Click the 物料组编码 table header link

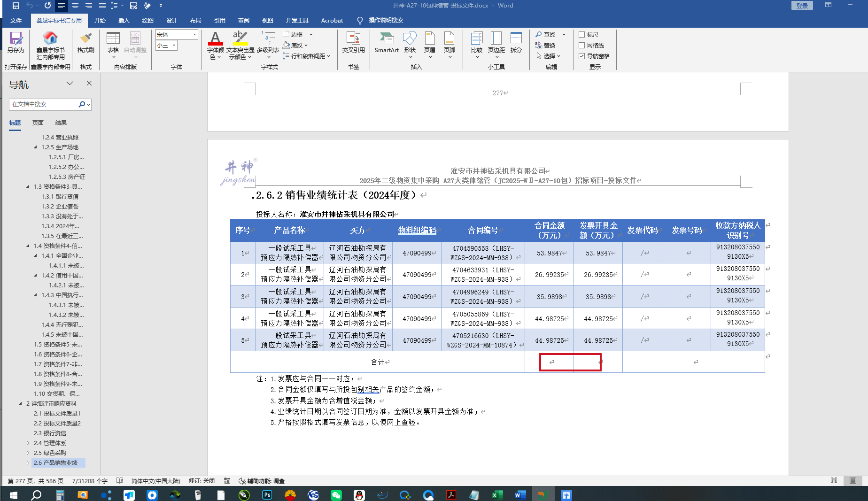[417, 231]
